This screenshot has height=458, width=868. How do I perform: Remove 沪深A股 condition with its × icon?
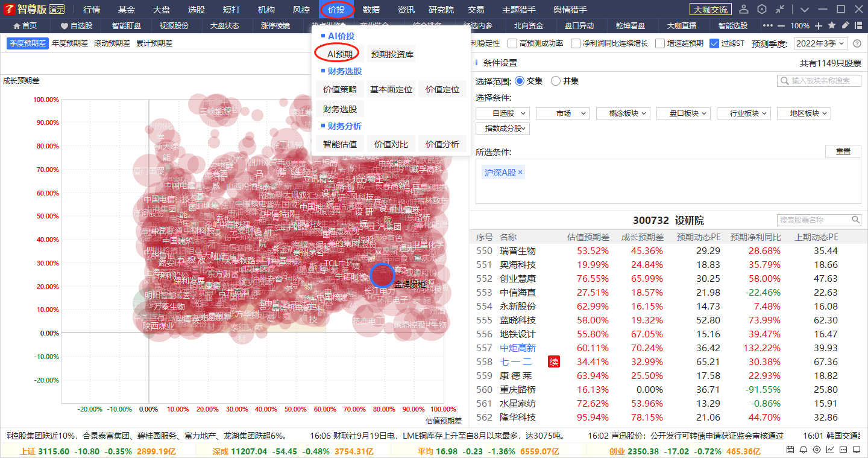(x=520, y=173)
